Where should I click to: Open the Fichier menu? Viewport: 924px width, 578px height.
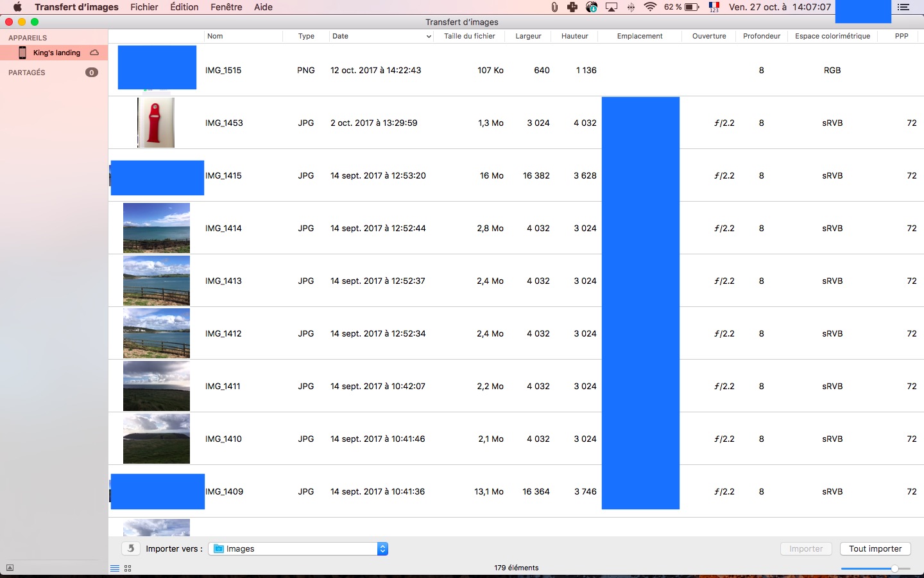[144, 7]
